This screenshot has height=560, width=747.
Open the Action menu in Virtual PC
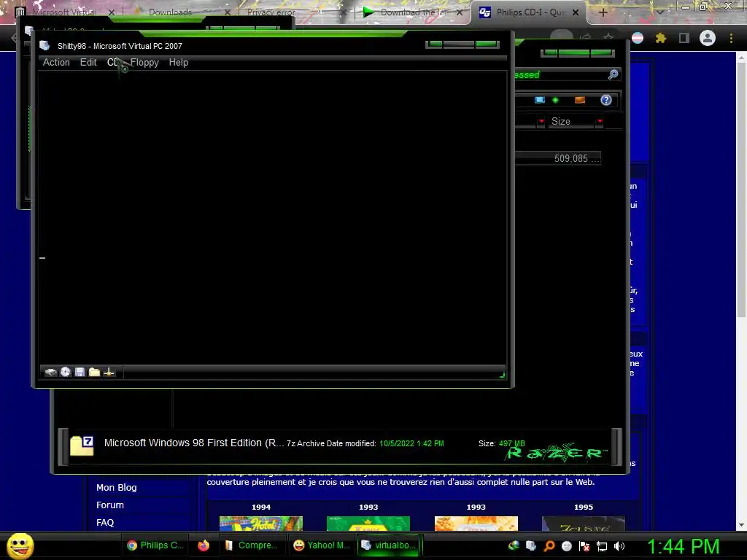(x=56, y=63)
